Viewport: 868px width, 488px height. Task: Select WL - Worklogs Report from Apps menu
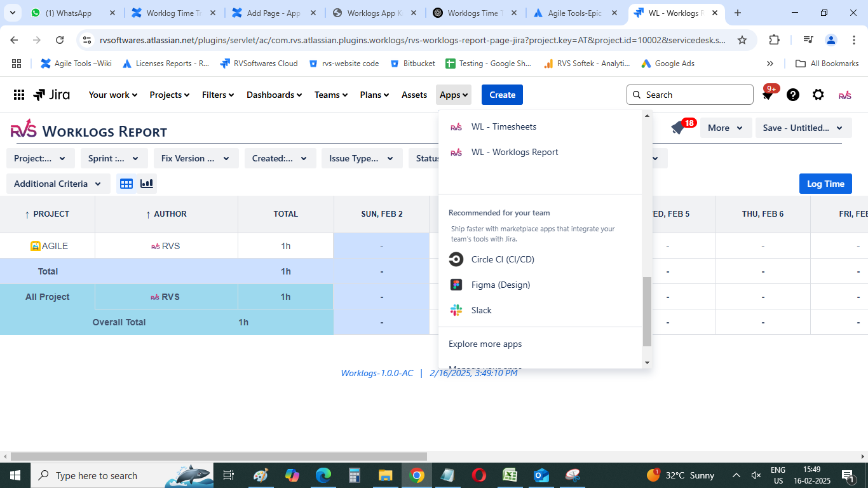click(x=540, y=152)
